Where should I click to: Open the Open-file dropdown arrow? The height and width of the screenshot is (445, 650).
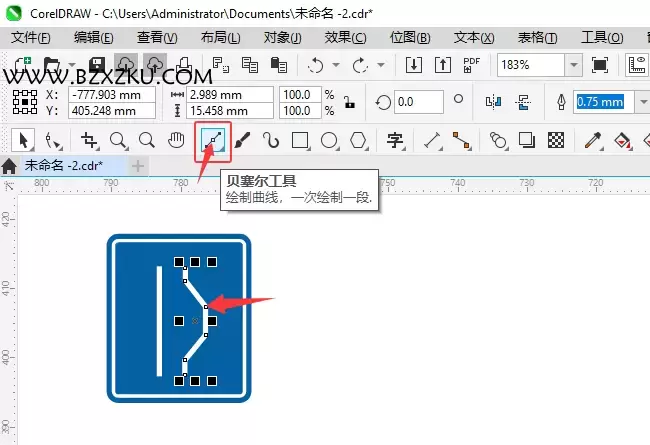click(72, 65)
